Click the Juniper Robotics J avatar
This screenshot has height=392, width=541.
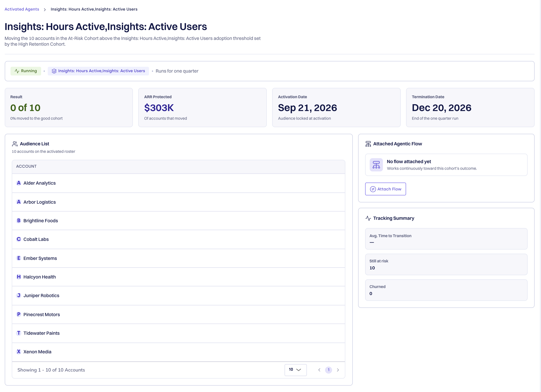click(x=19, y=295)
